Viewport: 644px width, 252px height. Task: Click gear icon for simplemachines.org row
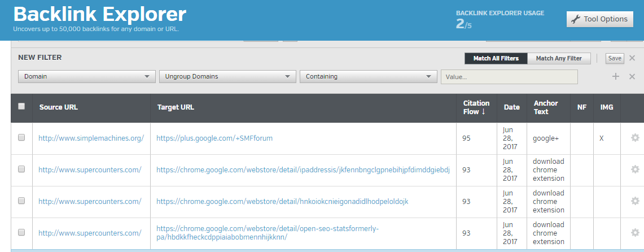635,138
